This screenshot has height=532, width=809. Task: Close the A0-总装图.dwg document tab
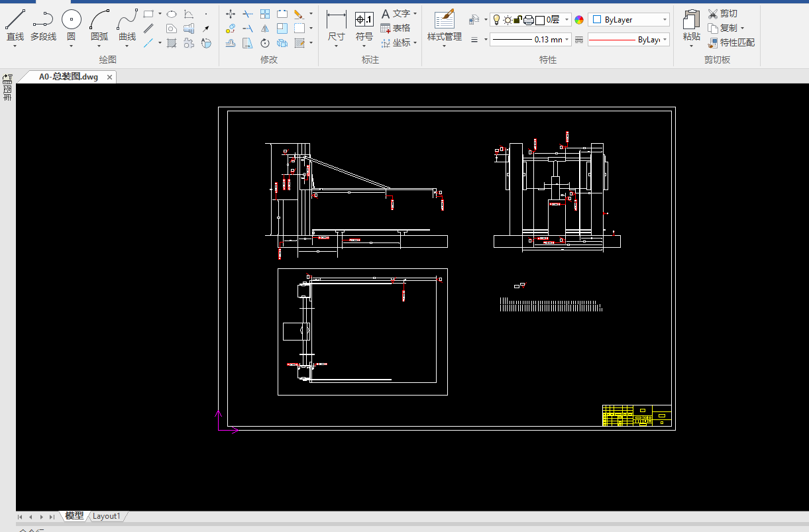(x=109, y=77)
